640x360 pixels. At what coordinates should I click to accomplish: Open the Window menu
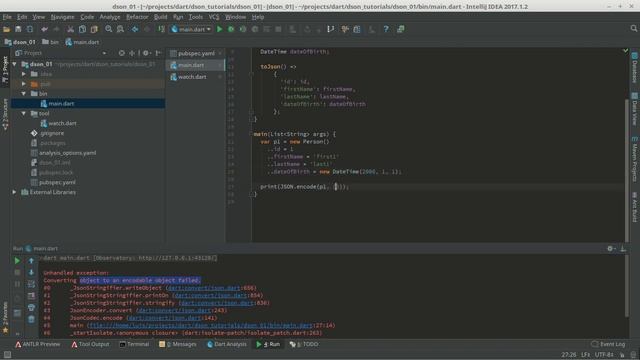(236, 17)
